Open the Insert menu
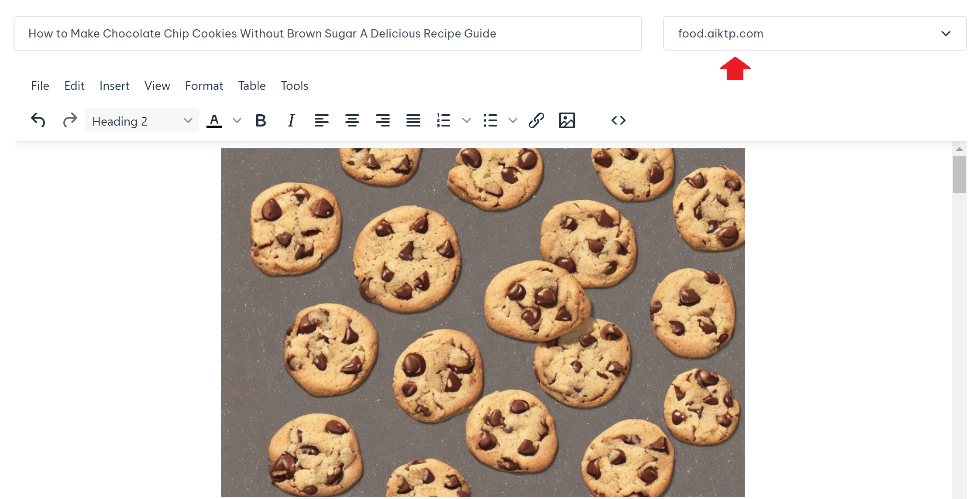This screenshot has width=980, height=499. click(x=114, y=85)
